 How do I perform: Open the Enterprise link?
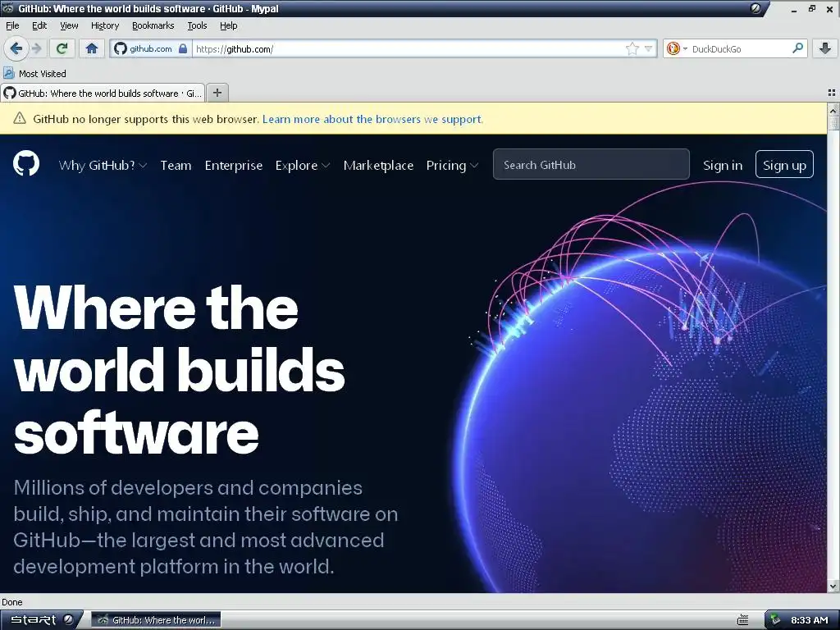(234, 165)
